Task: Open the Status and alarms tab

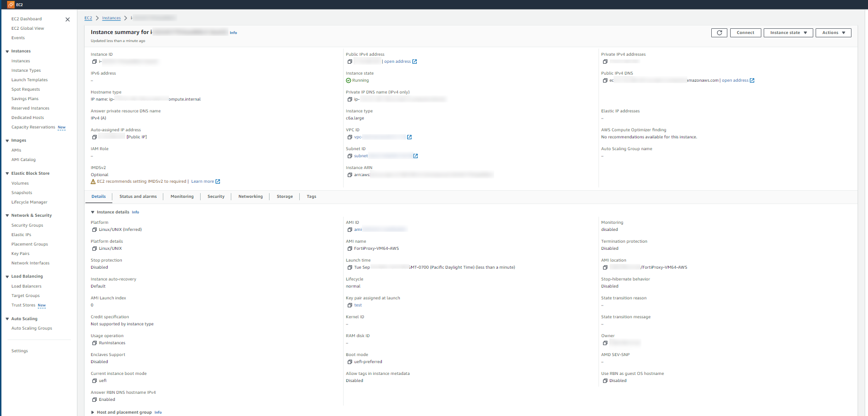Action: click(x=138, y=196)
